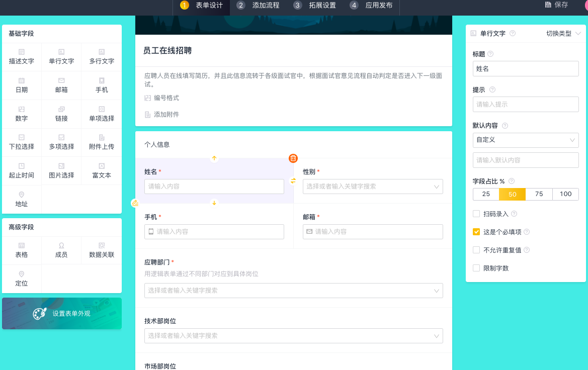Go to step 2 添加流程 tab
The height and width of the screenshot is (370, 588).
point(258,5)
